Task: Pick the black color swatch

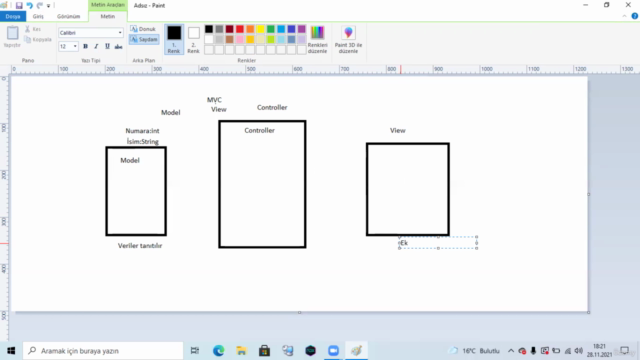Action: pyautogui.click(x=209, y=29)
